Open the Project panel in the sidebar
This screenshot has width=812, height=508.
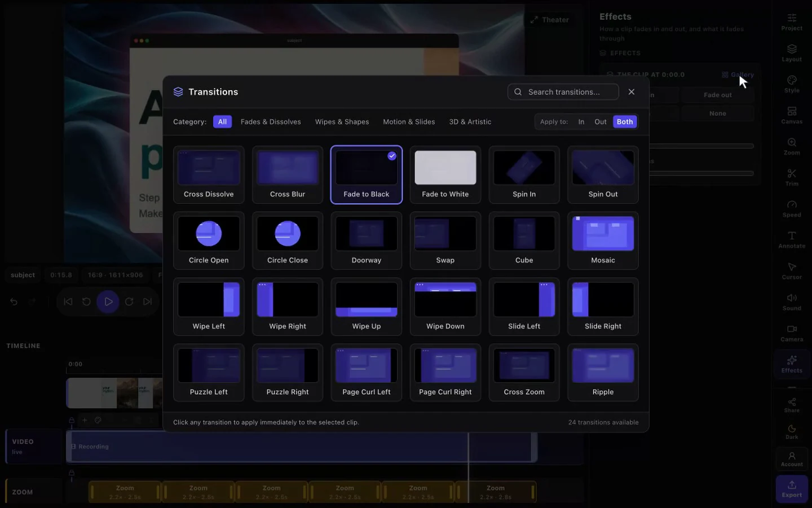(x=792, y=21)
